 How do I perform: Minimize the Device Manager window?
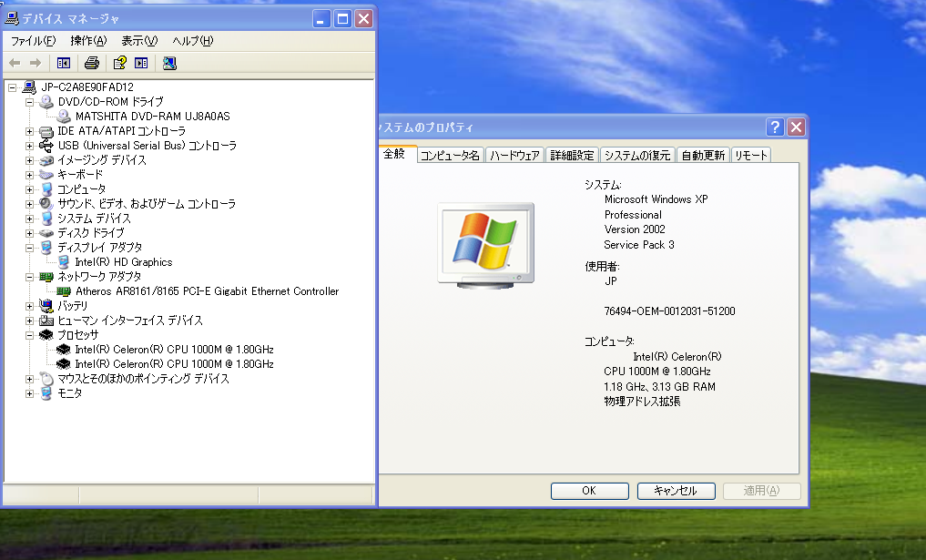[x=321, y=19]
